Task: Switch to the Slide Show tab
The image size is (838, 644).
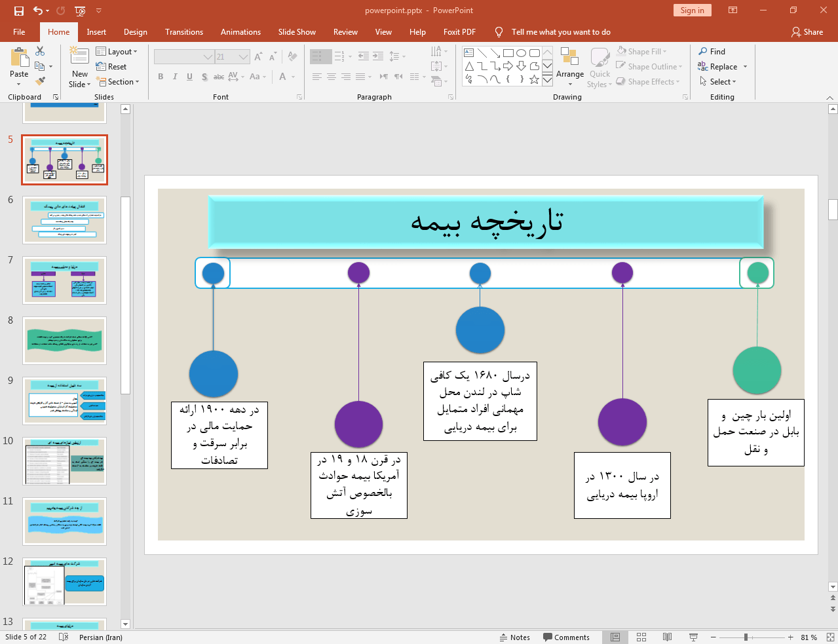Action: (x=297, y=32)
